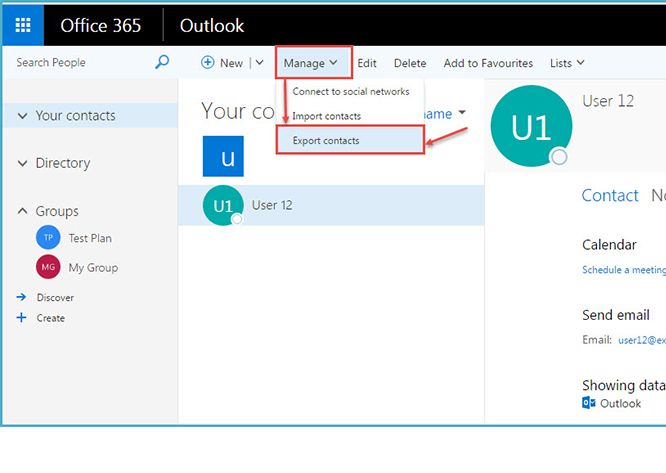This screenshot has height=473, width=666.
Task: Toggle selection circle on User 12 row
Action: [x=237, y=219]
